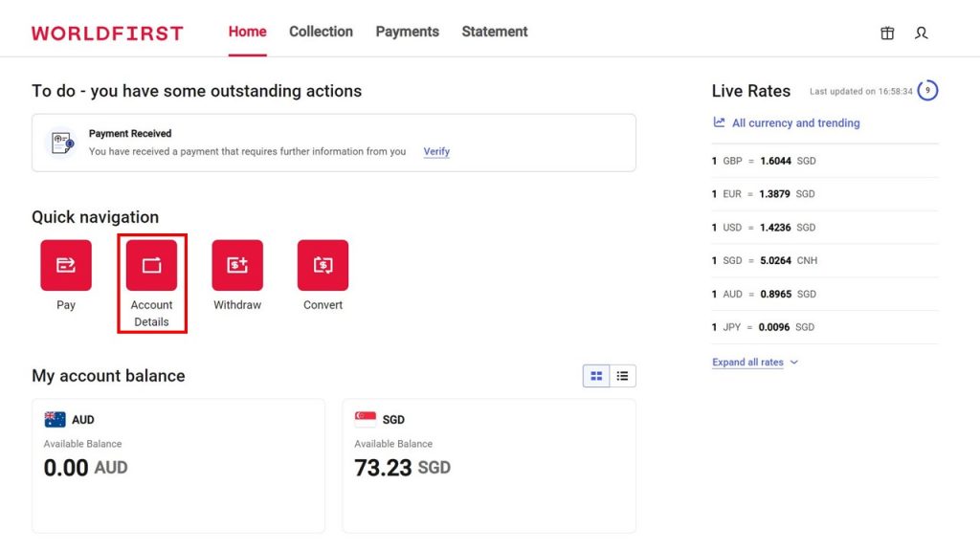The width and height of the screenshot is (980, 551).
Task: Open the Convert currency icon
Action: pyautogui.click(x=323, y=265)
